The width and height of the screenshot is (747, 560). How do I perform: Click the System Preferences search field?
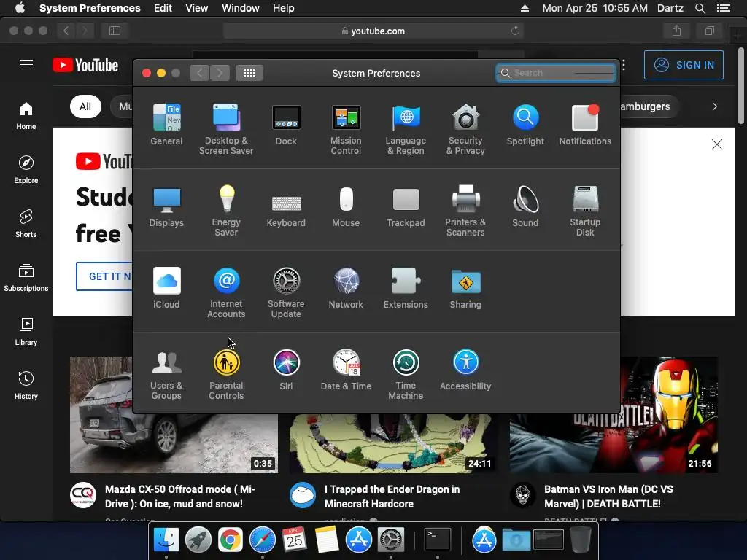click(555, 73)
